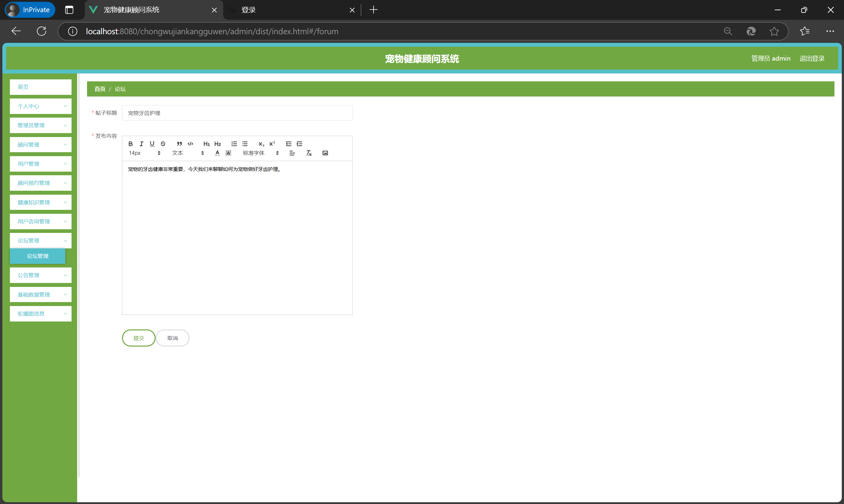Viewport: 844px width, 504px height.
Task: Toggle bold formatting in editor
Action: click(x=131, y=144)
